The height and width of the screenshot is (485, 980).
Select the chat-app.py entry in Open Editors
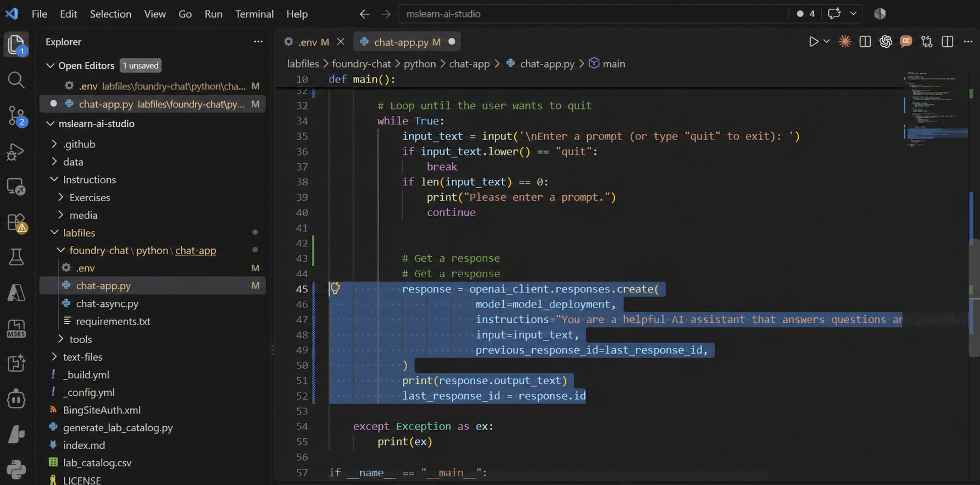(153, 104)
